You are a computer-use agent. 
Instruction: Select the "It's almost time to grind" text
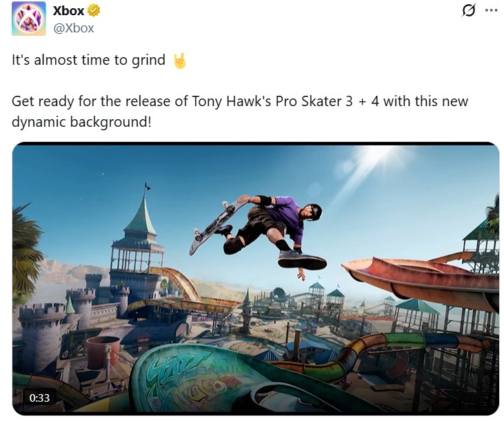[x=88, y=60]
